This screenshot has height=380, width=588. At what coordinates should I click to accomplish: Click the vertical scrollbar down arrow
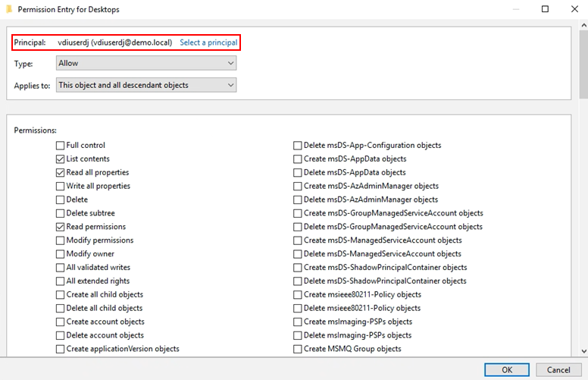click(583, 352)
